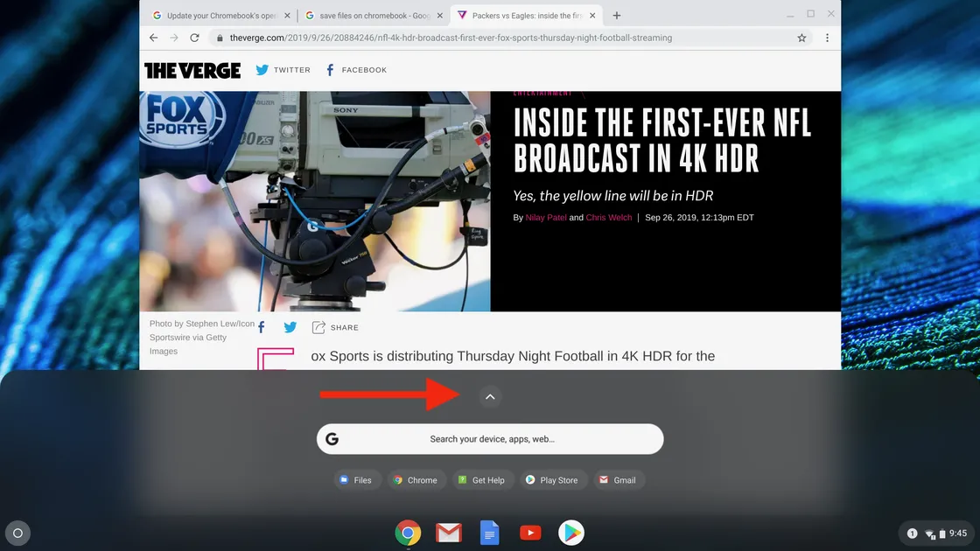Open Wi-Fi status in system tray
Image resolution: width=980 pixels, height=551 pixels.
(x=930, y=534)
